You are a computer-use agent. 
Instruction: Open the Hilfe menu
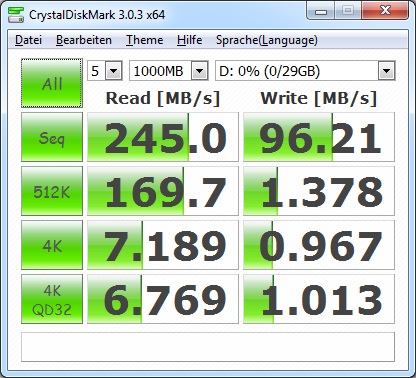pos(189,40)
